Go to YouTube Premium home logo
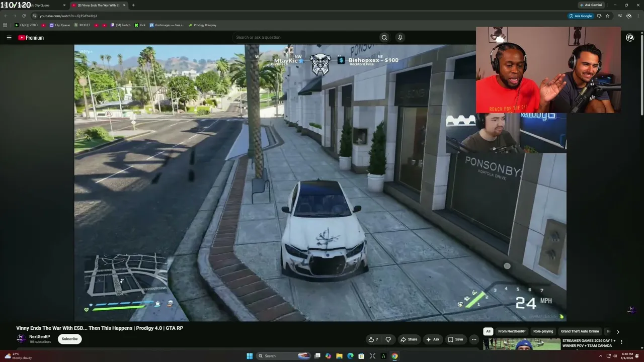Image resolution: width=644 pixels, height=362 pixels. 31,38
